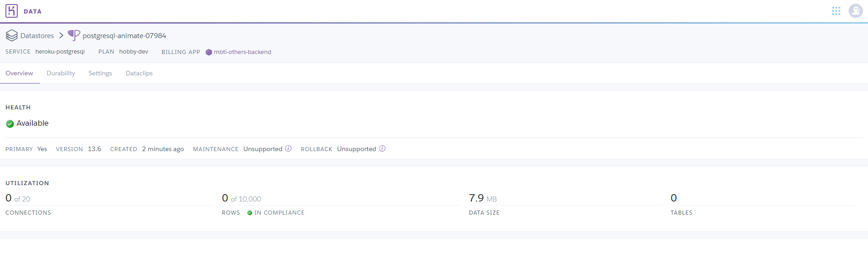Click the 7.9 MB data size value
Image resolution: width=868 pixels, height=260 pixels.
[x=483, y=198]
